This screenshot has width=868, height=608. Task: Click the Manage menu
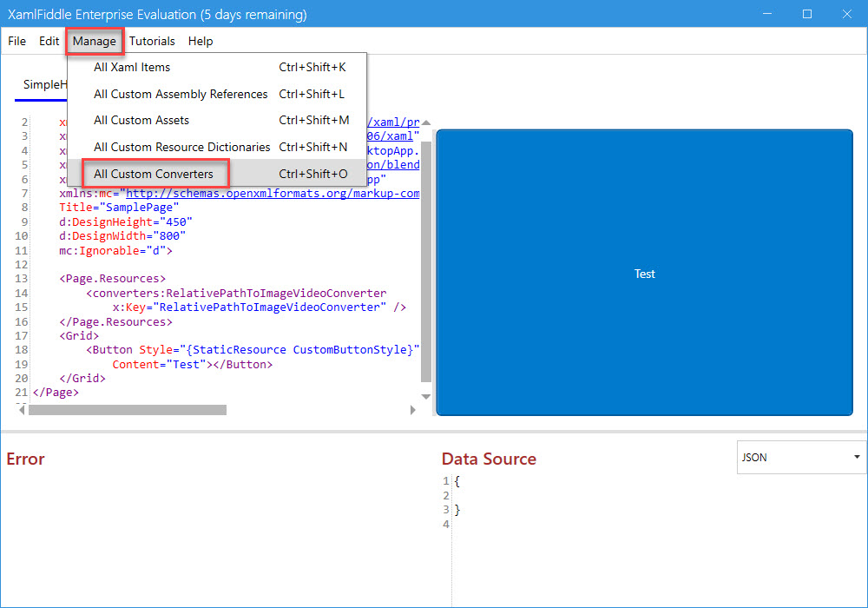point(94,41)
